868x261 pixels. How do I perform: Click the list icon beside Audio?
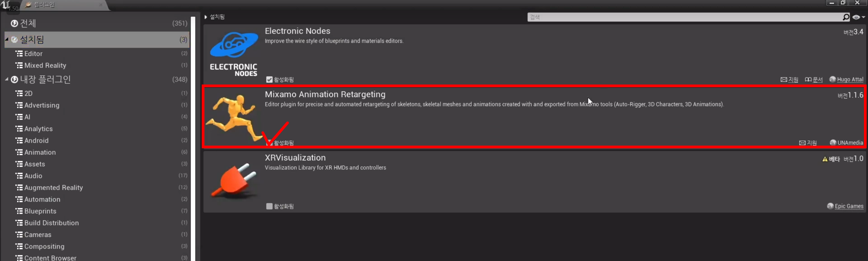tap(19, 176)
